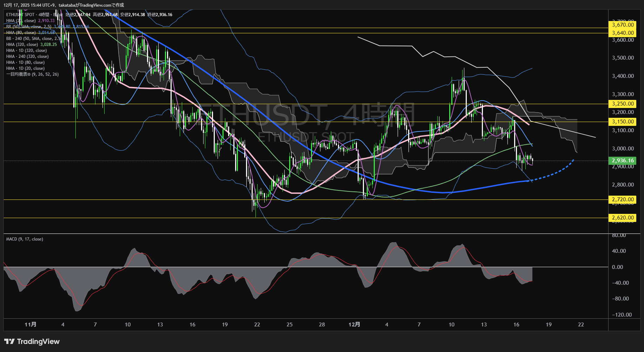This screenshot has width=644, height=352.
Task: Click the 12月 label on time axis
Action: pos(354,325)
